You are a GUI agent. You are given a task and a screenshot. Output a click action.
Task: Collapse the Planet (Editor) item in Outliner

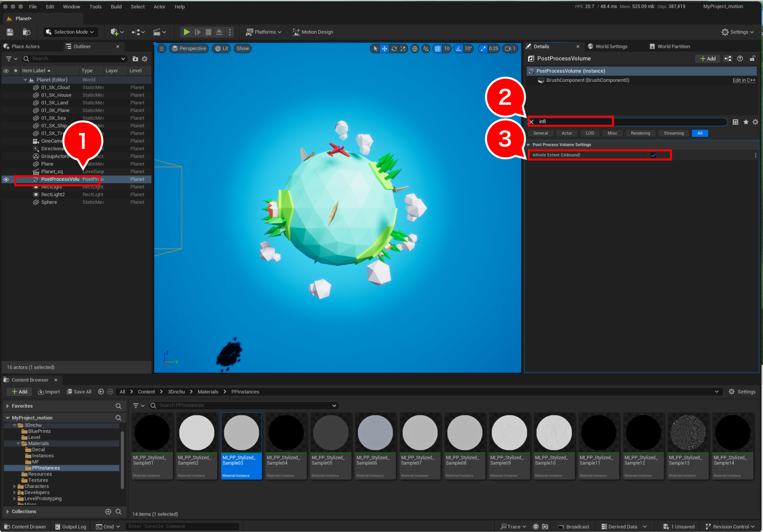click(x=25, y=79)
